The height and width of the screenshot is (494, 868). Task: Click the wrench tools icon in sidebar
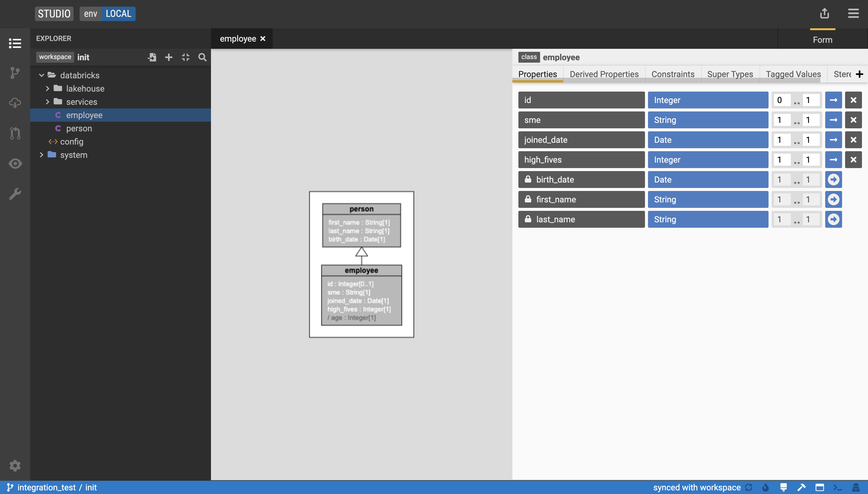[14, 194]
